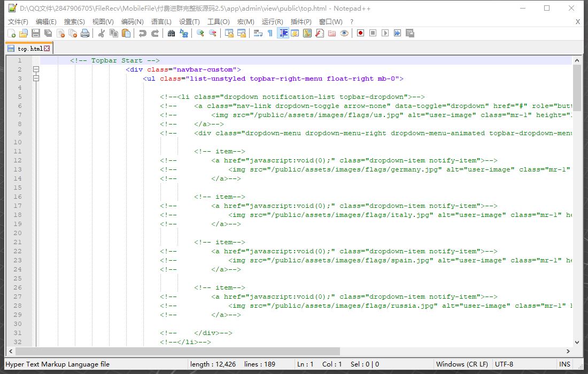Toggle word wrap

[258, 33]
